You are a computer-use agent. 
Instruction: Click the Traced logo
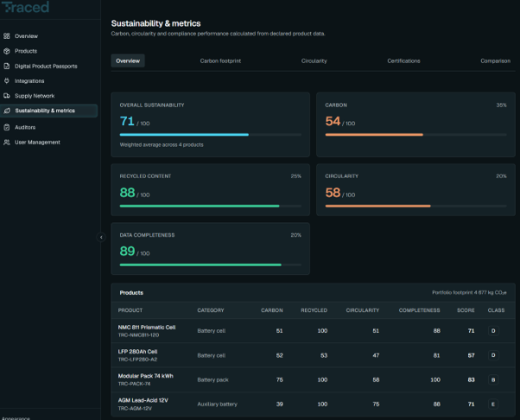click(25, 7)
